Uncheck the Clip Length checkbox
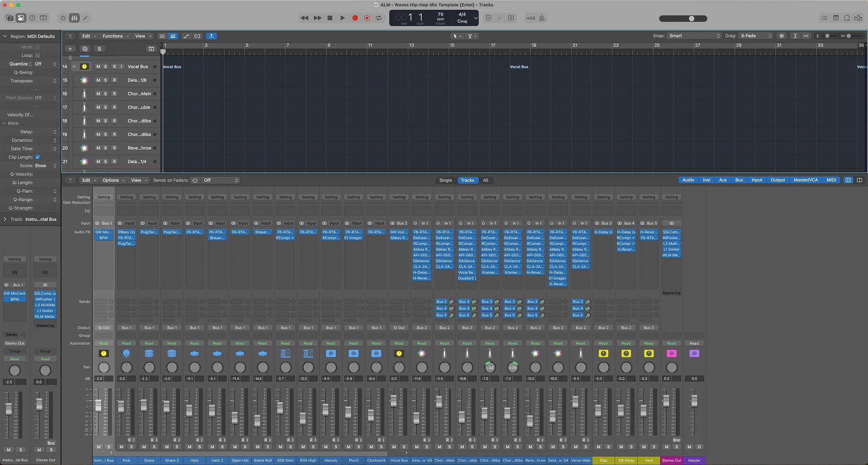The height and width of the screenshot is (465, 868). tap(38, 157)
